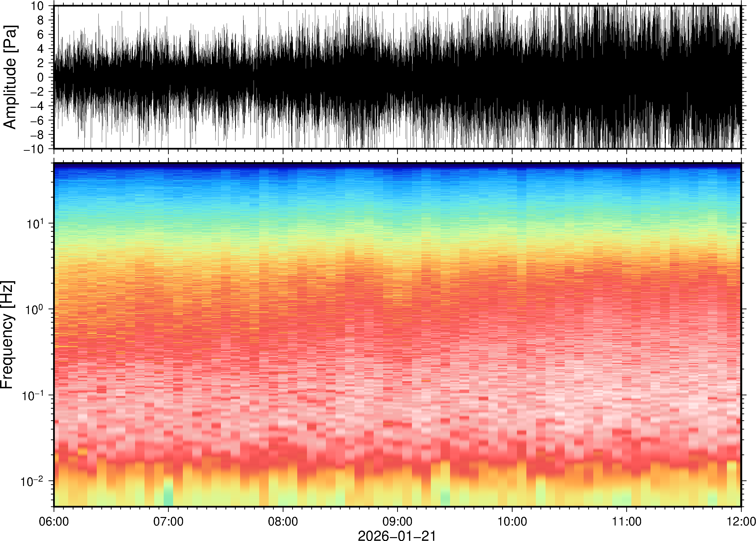Click the 06:00 start time label
Image resolution: width=756 pixels, height=541 pixels.
[54, 521]
